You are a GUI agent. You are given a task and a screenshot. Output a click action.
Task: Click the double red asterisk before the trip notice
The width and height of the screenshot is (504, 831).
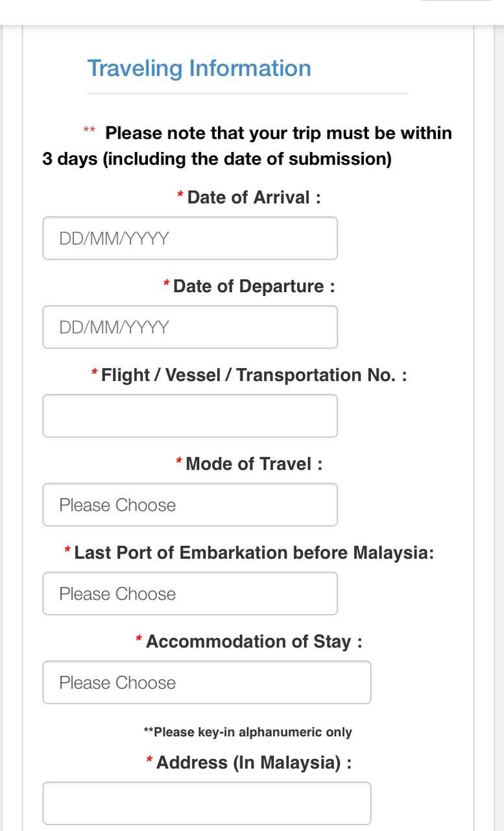90,130
